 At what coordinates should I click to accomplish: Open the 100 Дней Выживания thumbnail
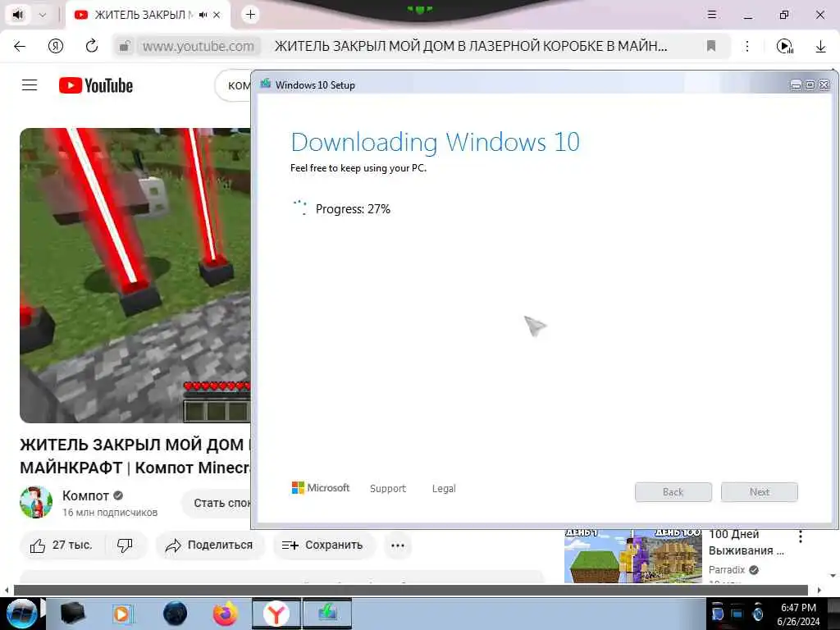click(x=632, y=556)
